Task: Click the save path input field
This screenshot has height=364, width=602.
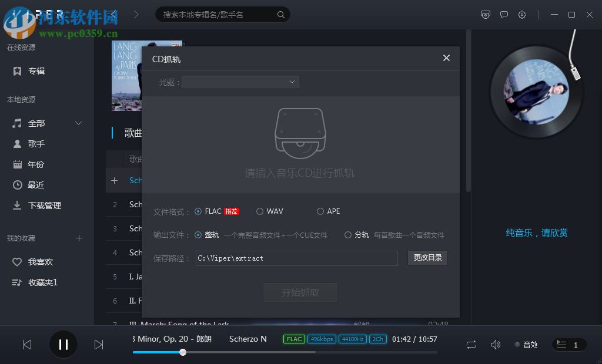Action: pyautogui.click(x=296, y=258)
